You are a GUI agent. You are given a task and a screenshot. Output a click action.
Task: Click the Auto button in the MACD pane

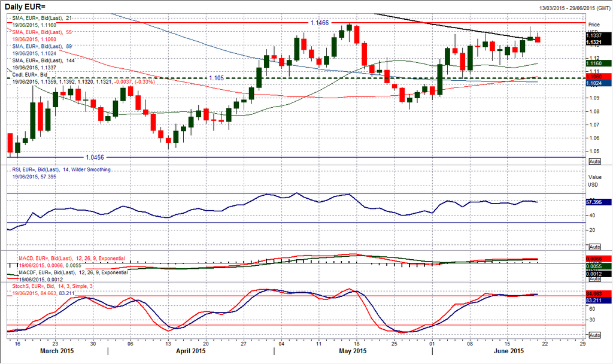pos(594,279)
